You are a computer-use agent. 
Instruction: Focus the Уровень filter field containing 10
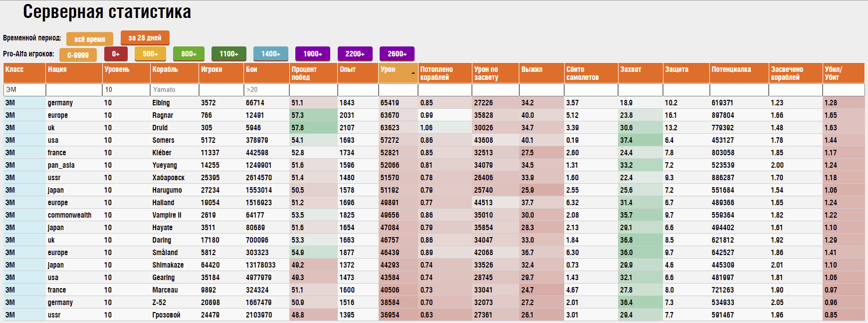[x=126, y=90]
